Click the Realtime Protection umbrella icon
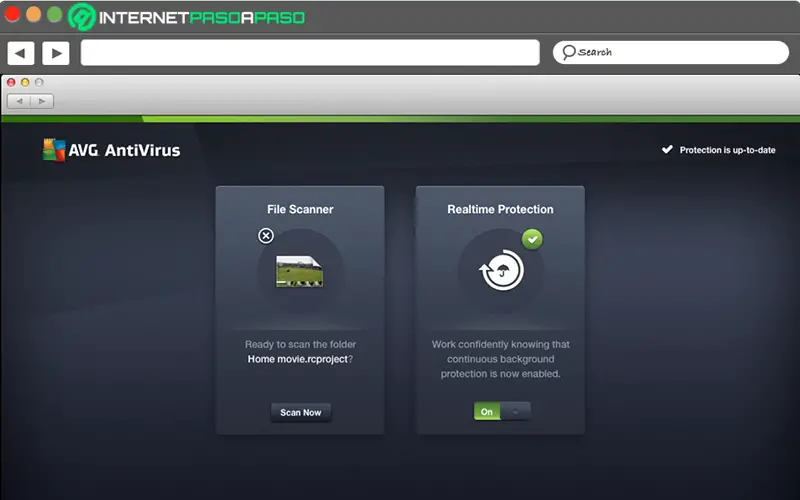Screen dimensions: 800x500 pos(501,270)
